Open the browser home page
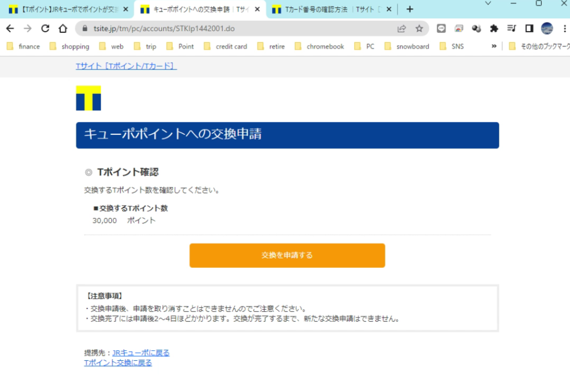The width and height of the screenshot is (570, 392). point(63,28)
